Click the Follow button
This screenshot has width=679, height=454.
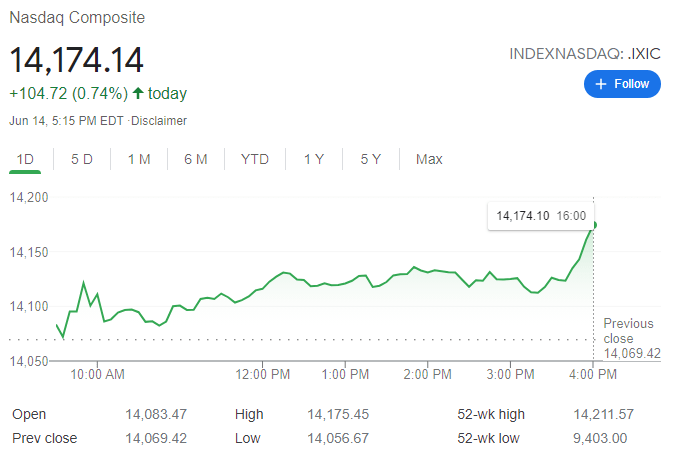pos(623,85)
